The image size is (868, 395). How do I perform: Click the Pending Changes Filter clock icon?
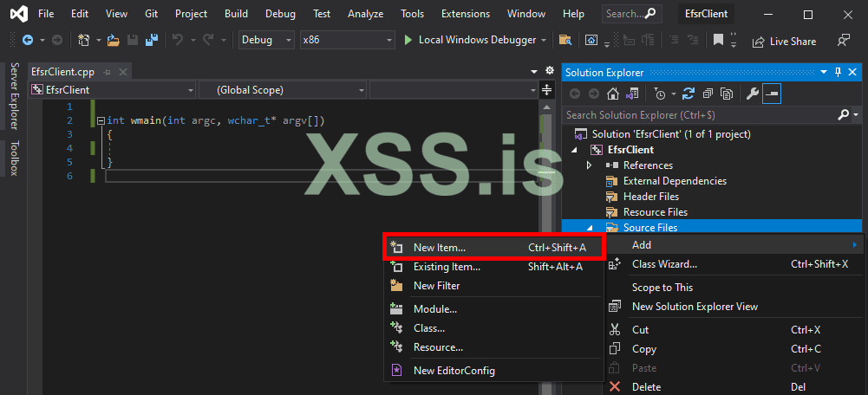pos(660,94)
